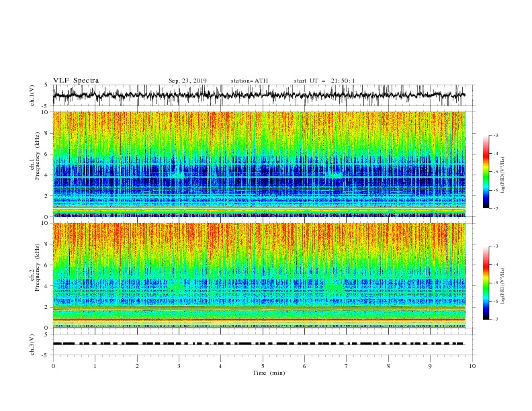
Task: Click the time axis tick label '0'
Action: (x=53, y=366)
